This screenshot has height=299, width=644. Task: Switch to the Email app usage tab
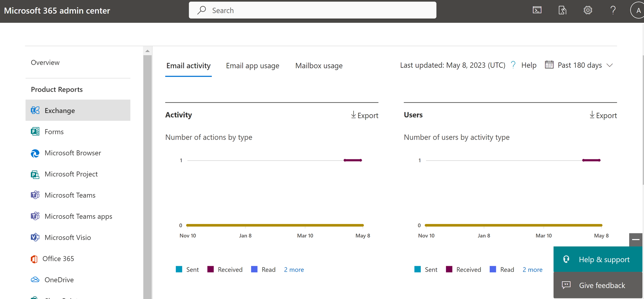[252, 66]
